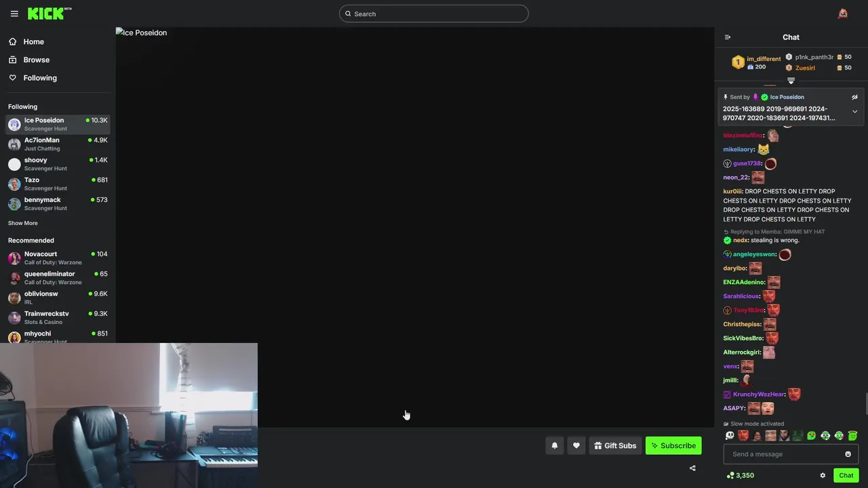
Task: Open chat settings with the gear icon
Action: 823,475
